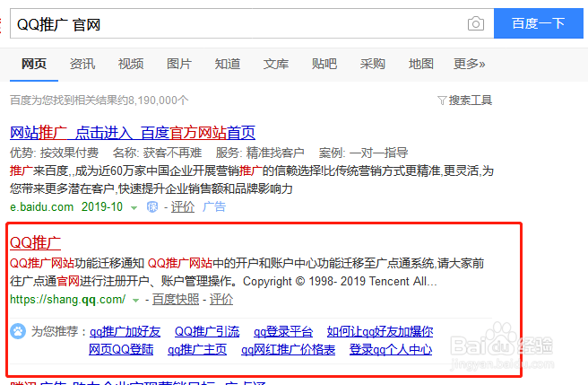Click the search box containing QQ推广 官网

click(x=252, y=23)
